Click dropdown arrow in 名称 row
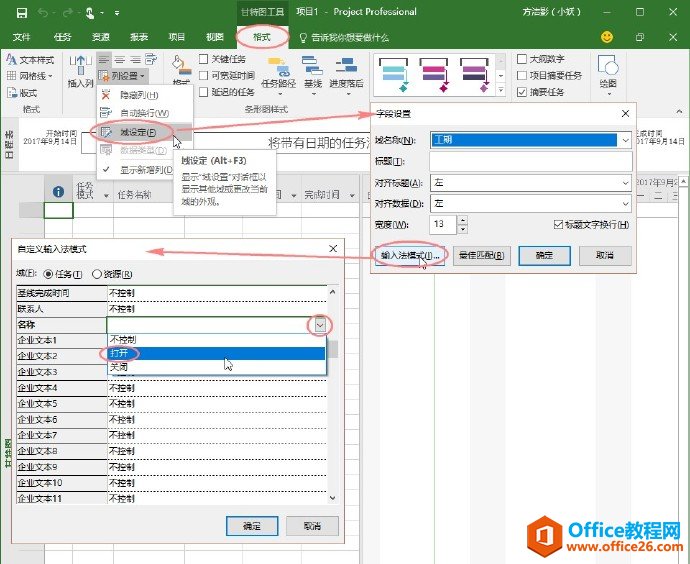This screenshot has width=690, height=564. pyautogui.click(x=320, y=325)
